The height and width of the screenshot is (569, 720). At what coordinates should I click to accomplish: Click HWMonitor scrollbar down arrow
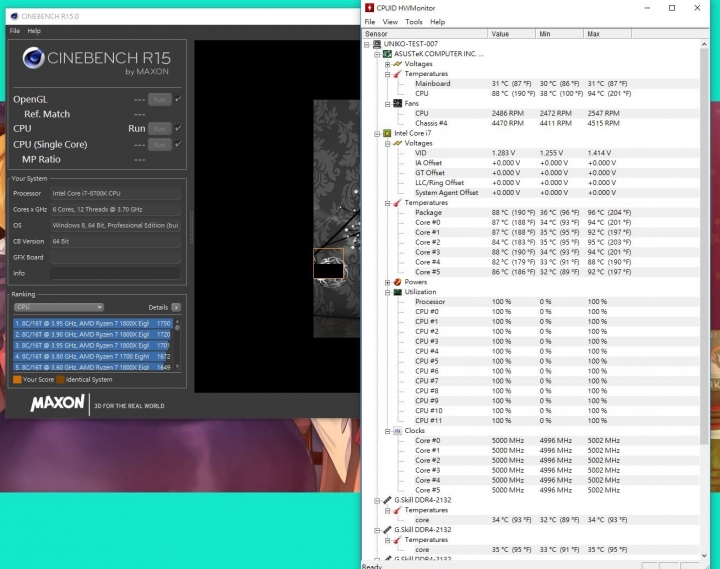704,556
